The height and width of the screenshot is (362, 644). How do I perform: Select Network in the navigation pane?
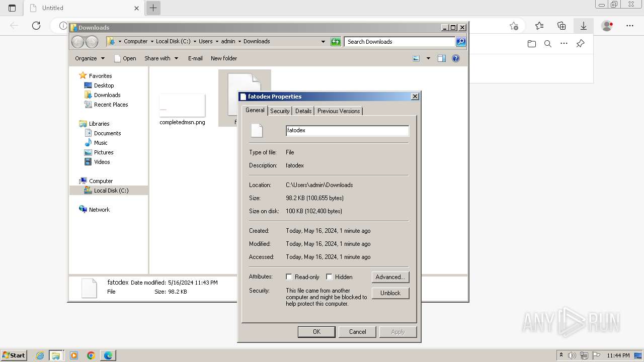99,210
